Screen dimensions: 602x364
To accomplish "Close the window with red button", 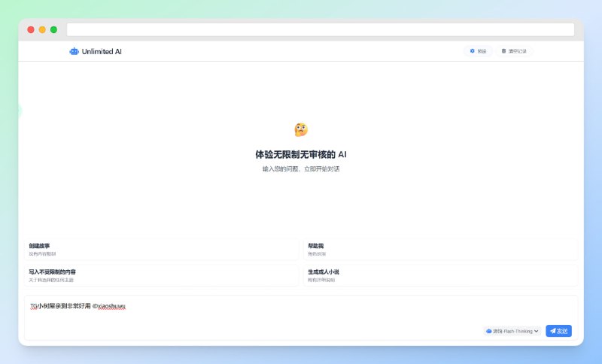I will 31,29.
